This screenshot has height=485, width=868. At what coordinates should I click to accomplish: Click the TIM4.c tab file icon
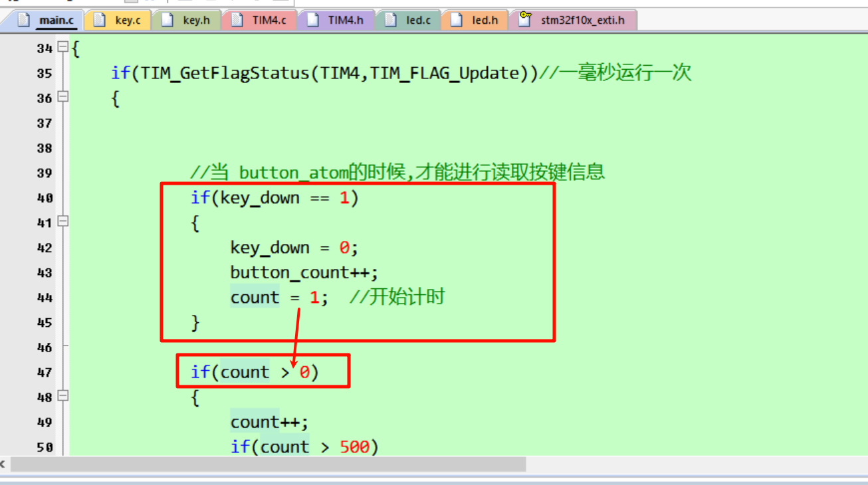pyautogui.click(x=237, y=20)
